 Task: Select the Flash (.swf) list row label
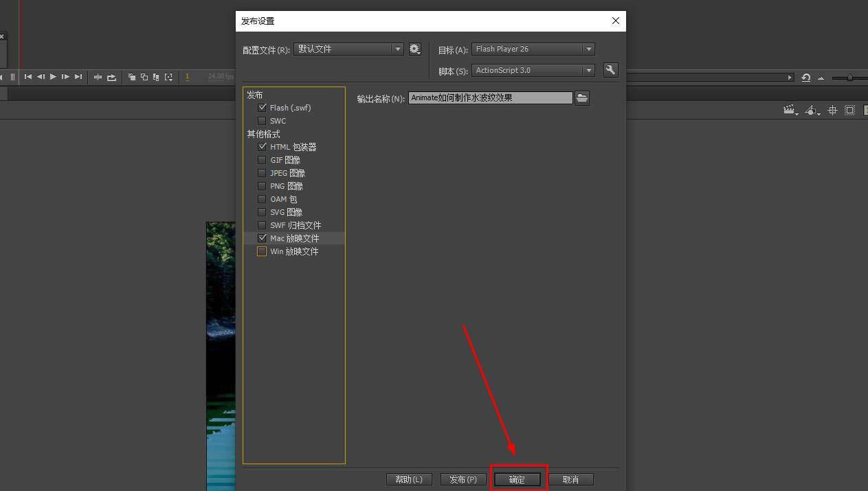tap(290, 108)
